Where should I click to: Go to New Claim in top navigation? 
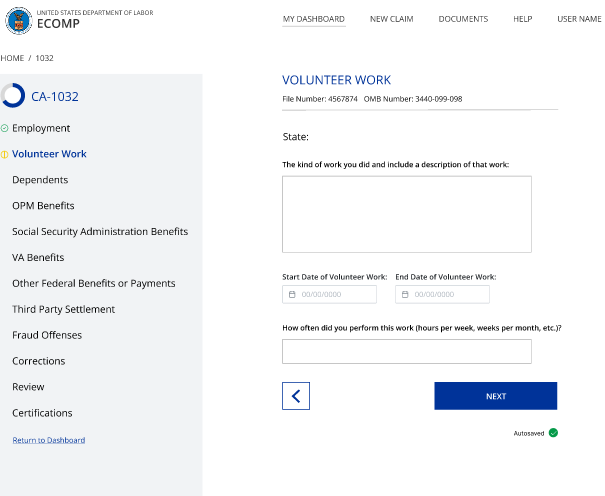coord(392,19)
